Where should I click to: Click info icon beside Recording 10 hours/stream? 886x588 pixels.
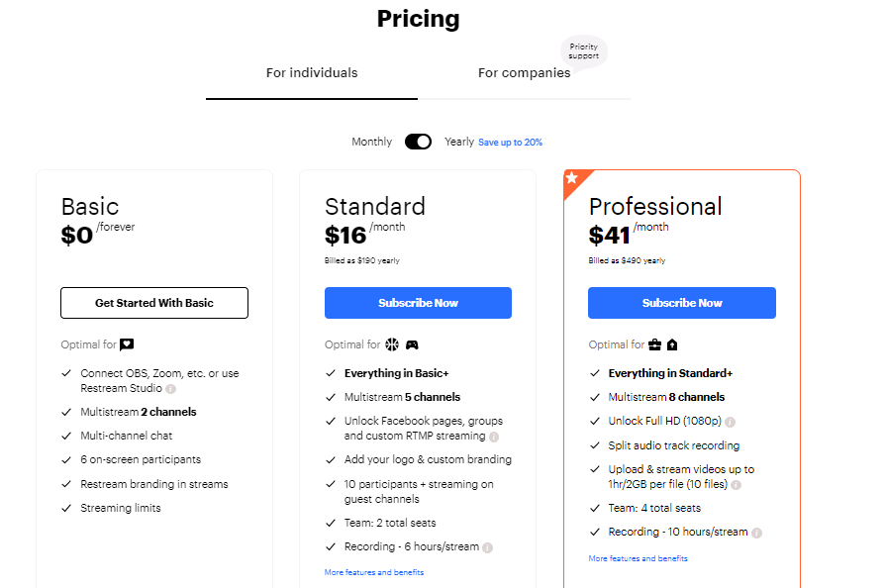pyautogui.click(x=756, y=533)
